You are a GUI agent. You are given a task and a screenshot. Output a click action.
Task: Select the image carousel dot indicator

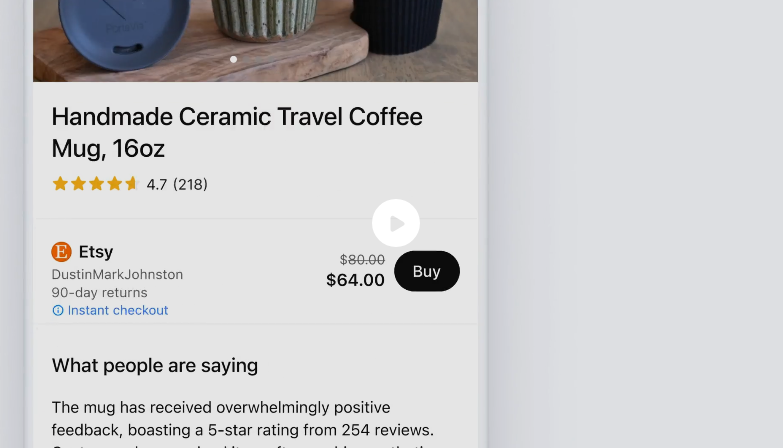click(x=234, y=59)
